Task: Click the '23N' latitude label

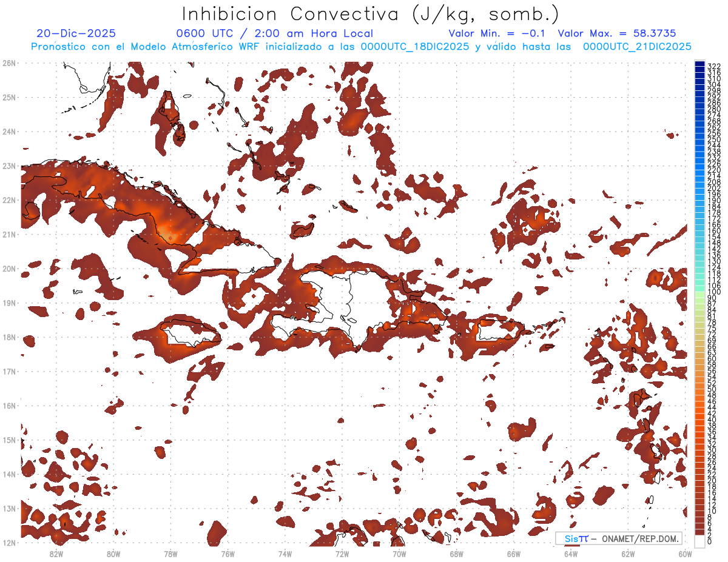Action: [8, 166]
